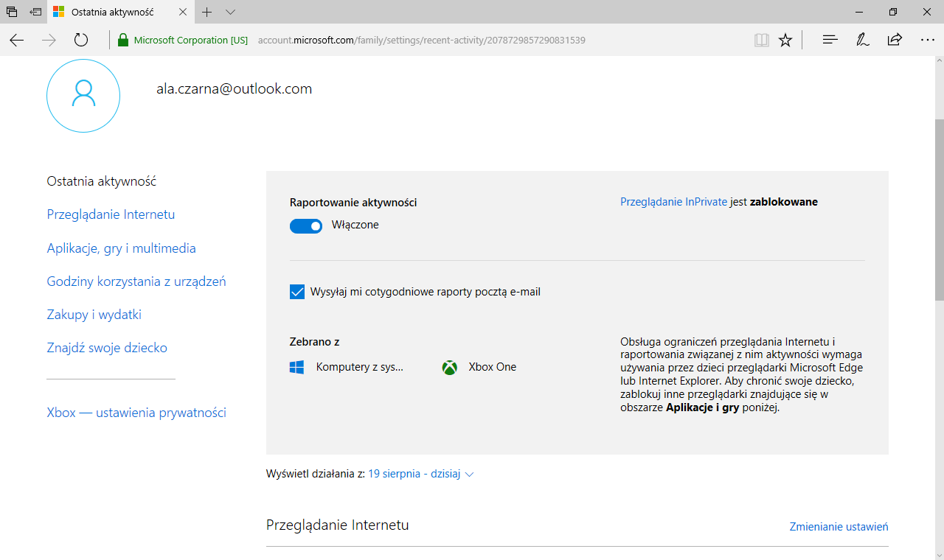
Task: Click the profile avatar circle
Action: (83, 96)
